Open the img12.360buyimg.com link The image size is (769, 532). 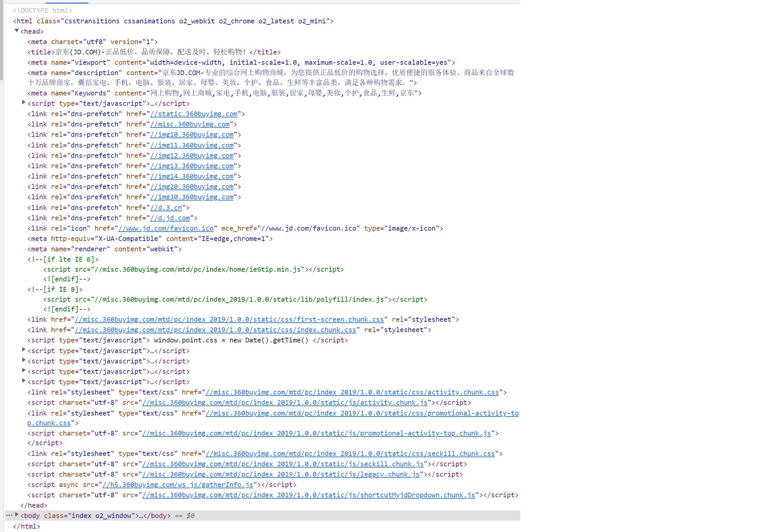(x=192, y=156)
